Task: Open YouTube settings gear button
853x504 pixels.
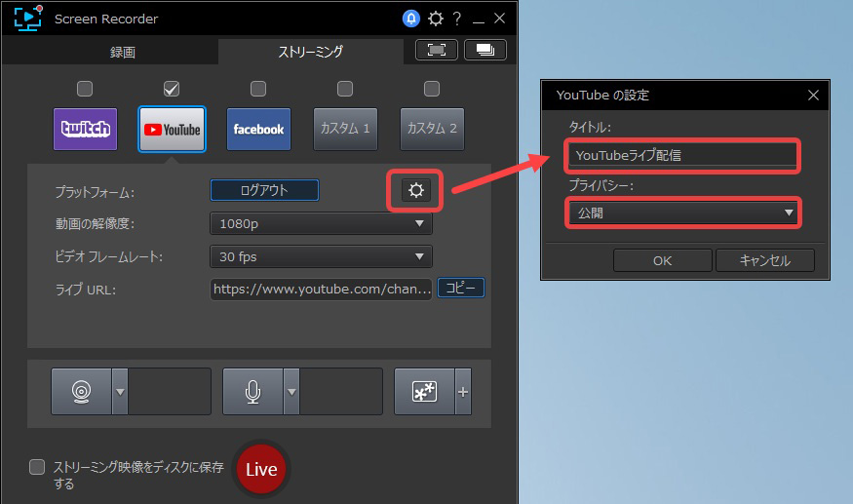Action: tap(416, 190)
